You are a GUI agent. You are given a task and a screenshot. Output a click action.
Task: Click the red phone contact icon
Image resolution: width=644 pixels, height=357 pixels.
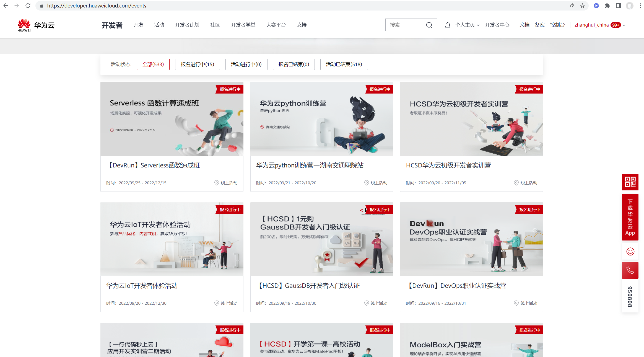tap(630, 270)
